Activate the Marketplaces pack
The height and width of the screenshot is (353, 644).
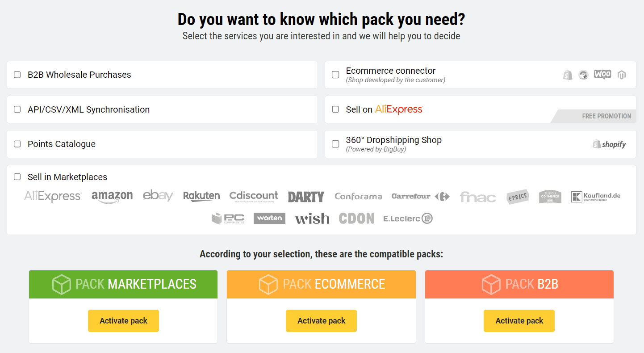[123, 320]
